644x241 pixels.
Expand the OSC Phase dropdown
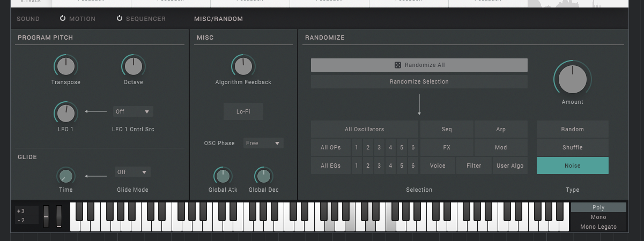point(263,143)
